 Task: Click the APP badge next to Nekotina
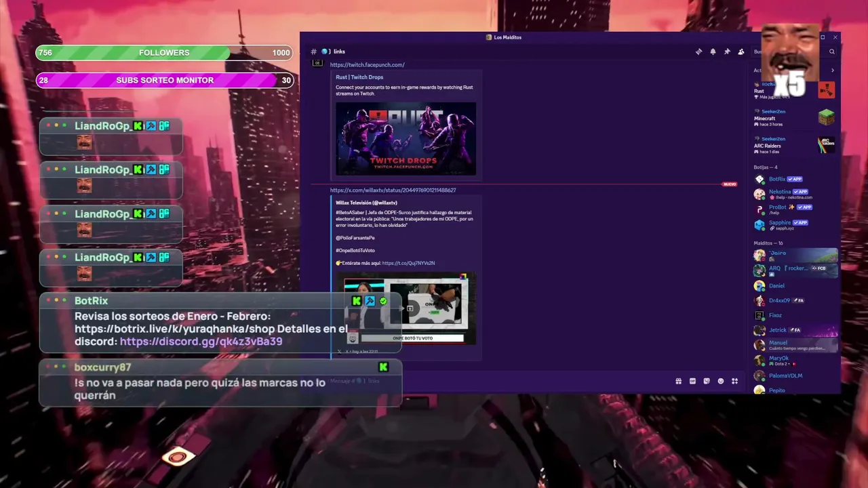801,192
